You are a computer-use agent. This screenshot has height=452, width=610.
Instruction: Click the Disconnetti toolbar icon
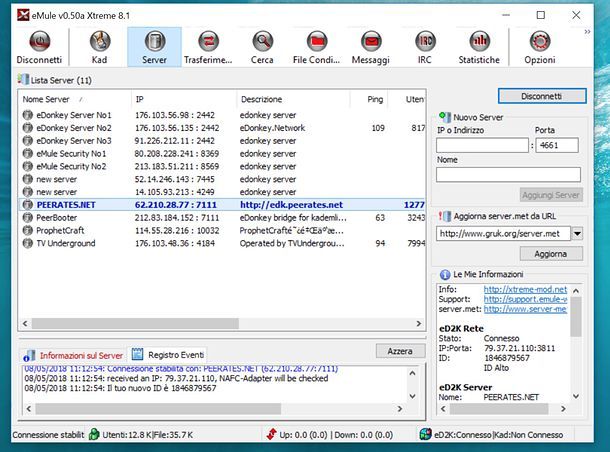[x=40, y=41]
